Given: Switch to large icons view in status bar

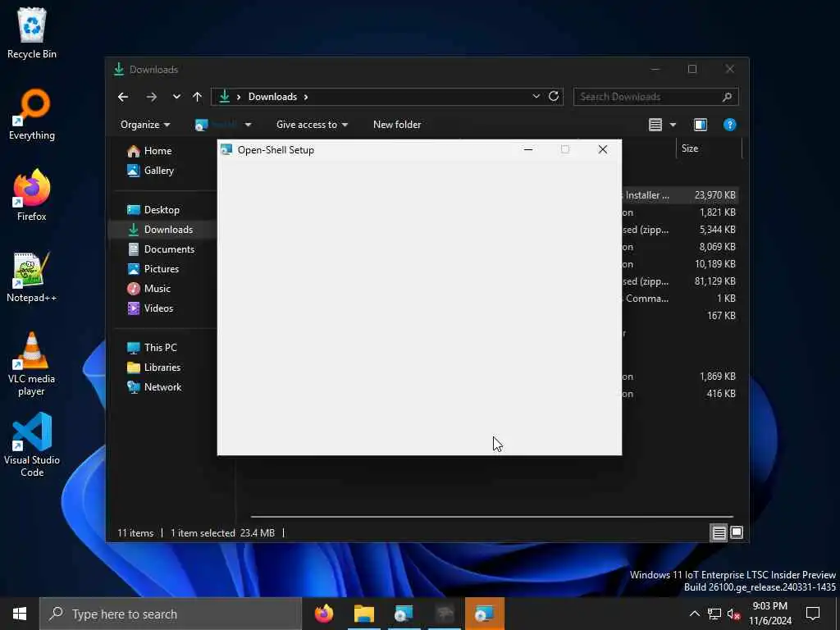Looking at the screenshot, I should (737, 532).
